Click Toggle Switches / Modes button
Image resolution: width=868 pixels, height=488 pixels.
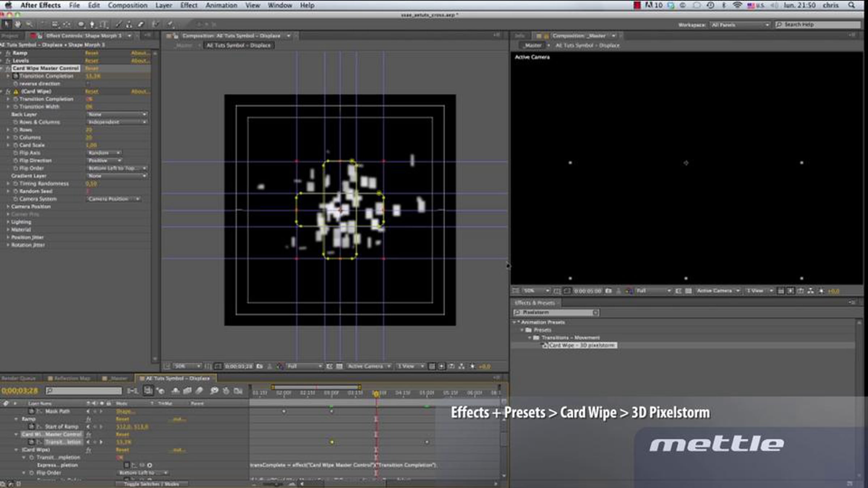pyautogui.click(x=151, y=484)
